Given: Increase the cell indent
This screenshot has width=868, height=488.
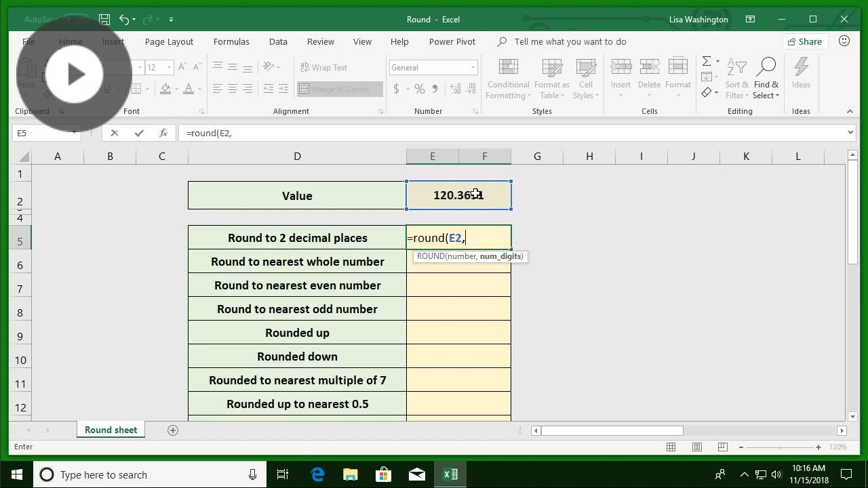Looking at the screenshot, I should [x=283, y=89].
